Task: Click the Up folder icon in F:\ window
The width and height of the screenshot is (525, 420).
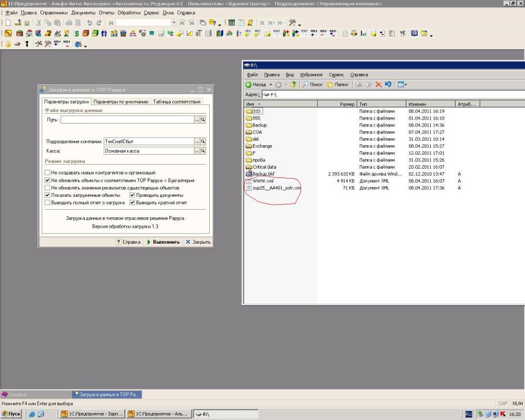Action: click(x=294, y=84)
